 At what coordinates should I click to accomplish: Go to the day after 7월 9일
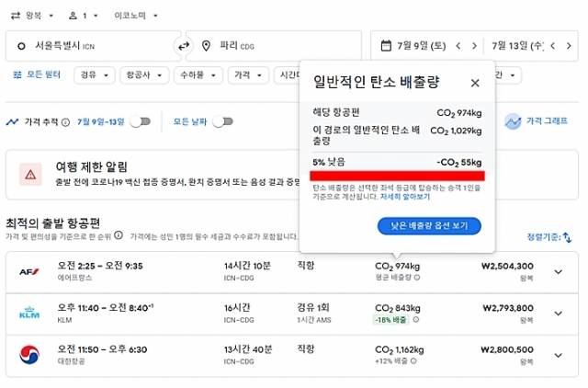(474, 46)
